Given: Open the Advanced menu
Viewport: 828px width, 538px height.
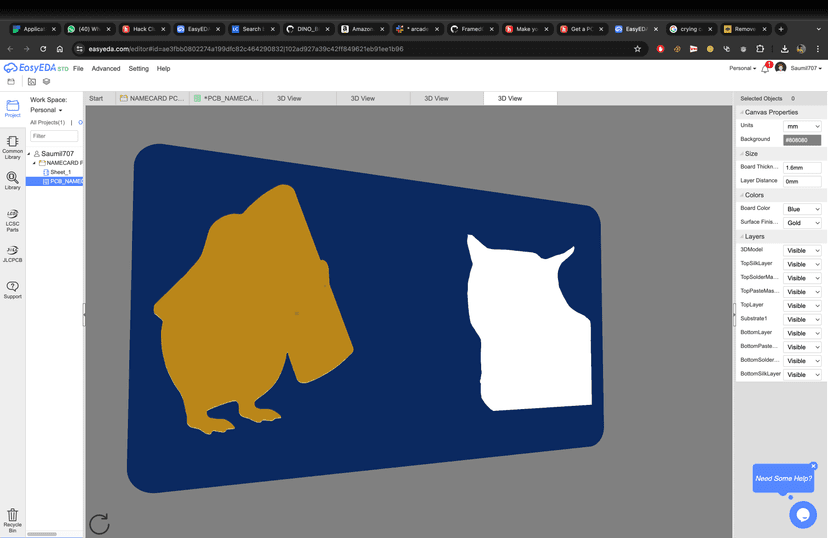Looking at the screenshot, I should pyautogui.click(x=106, y=69).
